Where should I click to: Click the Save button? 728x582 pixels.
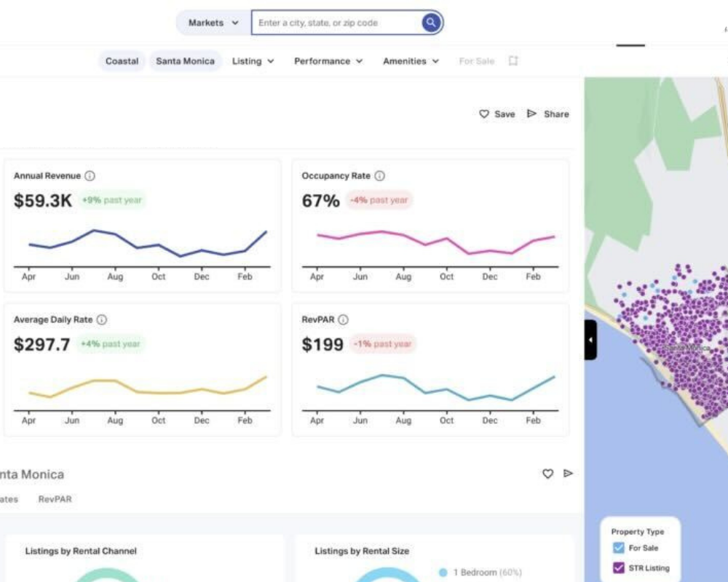click(x=496, y=114)
